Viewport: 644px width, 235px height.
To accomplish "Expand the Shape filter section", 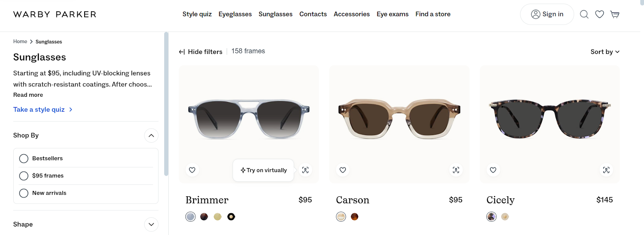I will point(151,224).
